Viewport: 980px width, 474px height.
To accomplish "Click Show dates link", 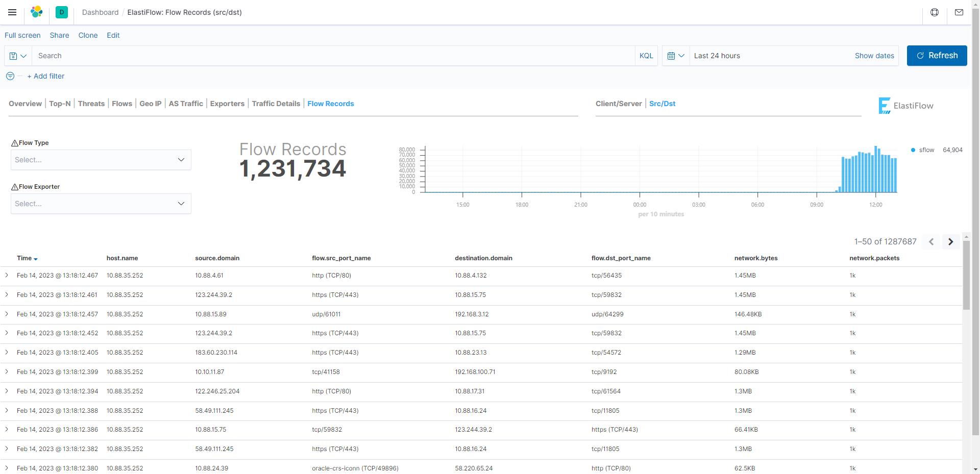I will 874,56.
